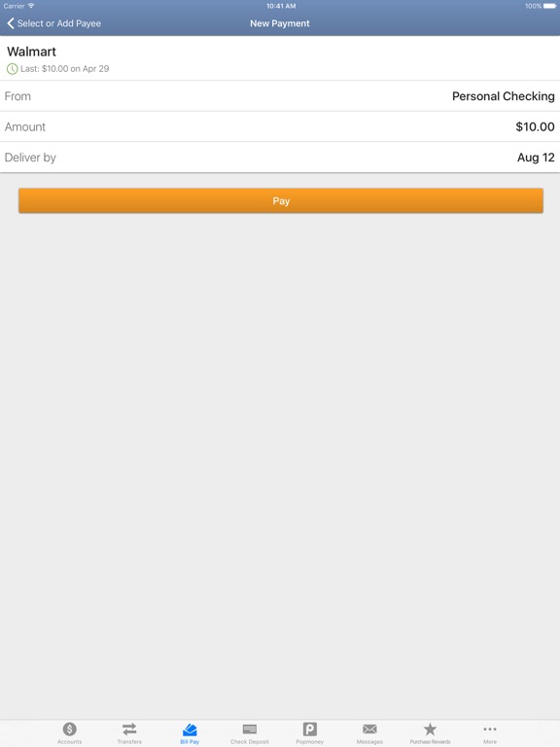Select the Walmart payee name
The height and width of the screenshot is (747, 560).
point(31,52)
